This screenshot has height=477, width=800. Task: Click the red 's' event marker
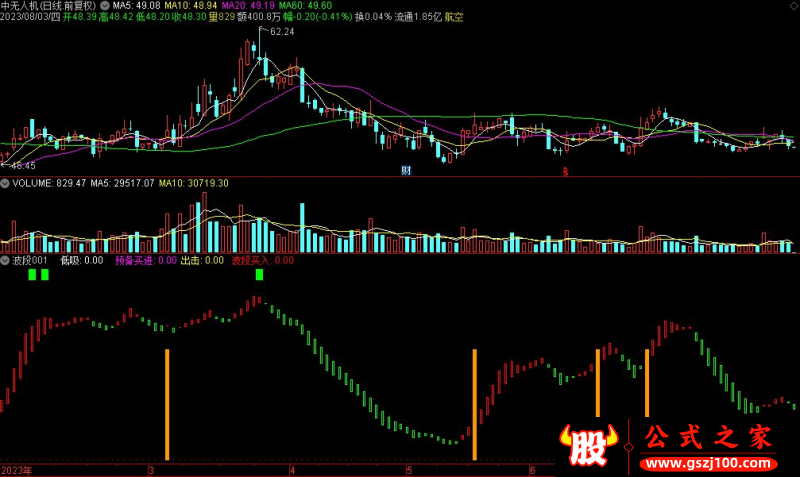click(x=565, y=171)
